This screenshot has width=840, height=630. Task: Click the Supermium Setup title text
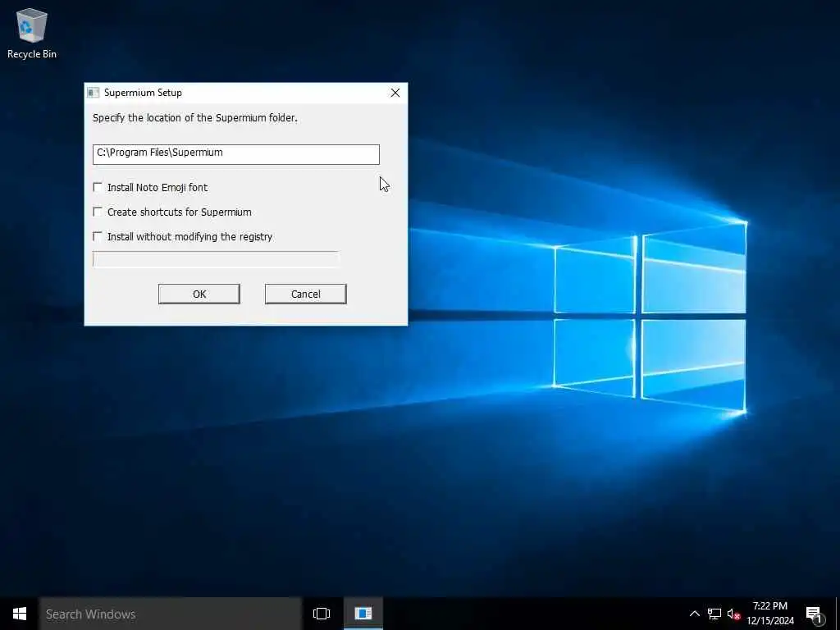pos(143,93)
